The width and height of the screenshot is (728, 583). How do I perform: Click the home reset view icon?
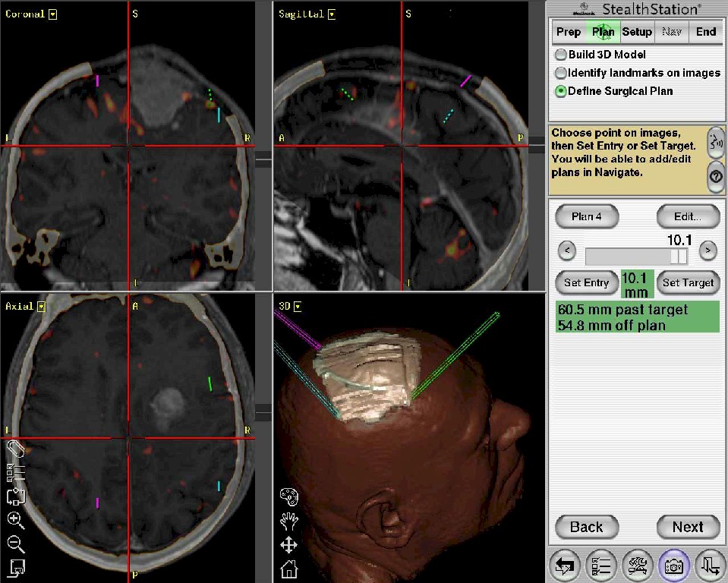289,569
